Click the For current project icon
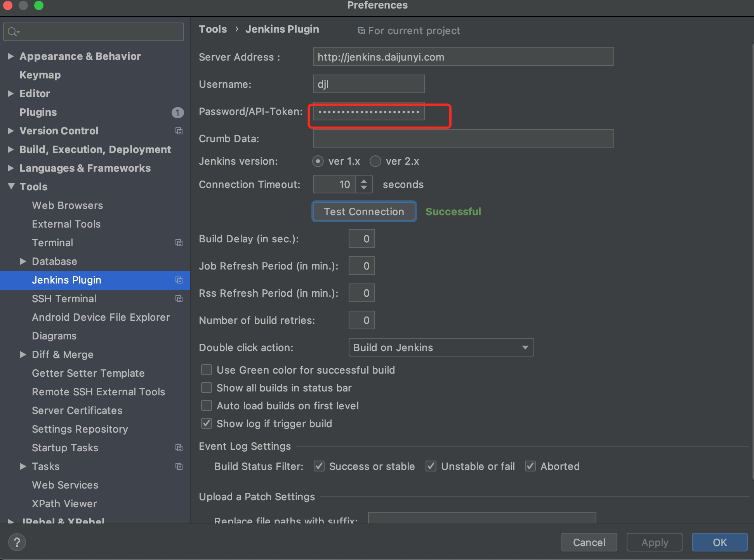 (361, 31)
